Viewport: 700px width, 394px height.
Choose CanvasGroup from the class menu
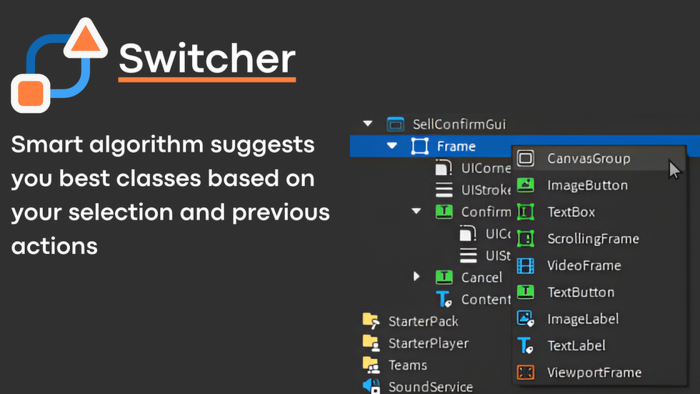(x=599, y=158)
